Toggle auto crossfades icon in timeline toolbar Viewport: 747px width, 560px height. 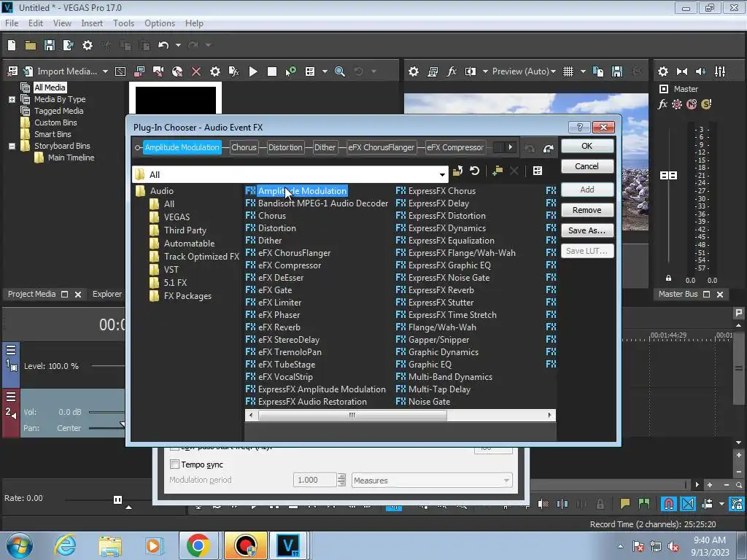(688, 503)
